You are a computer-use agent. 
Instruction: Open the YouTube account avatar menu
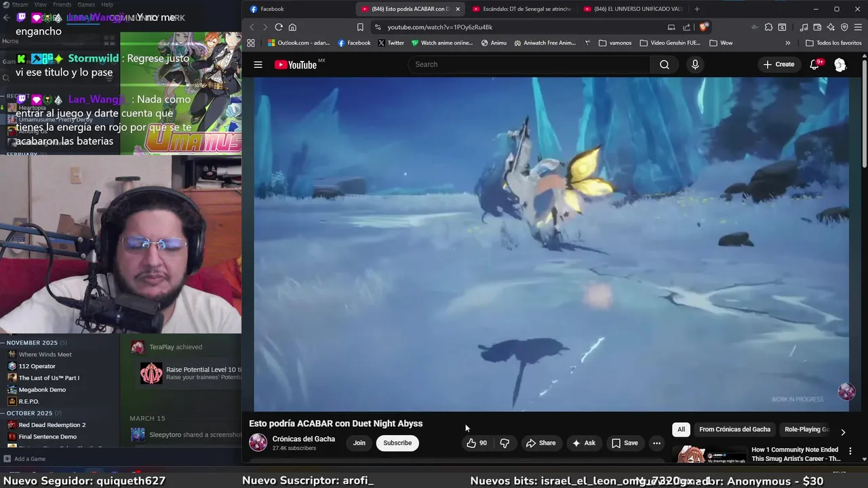coord(840,64)
